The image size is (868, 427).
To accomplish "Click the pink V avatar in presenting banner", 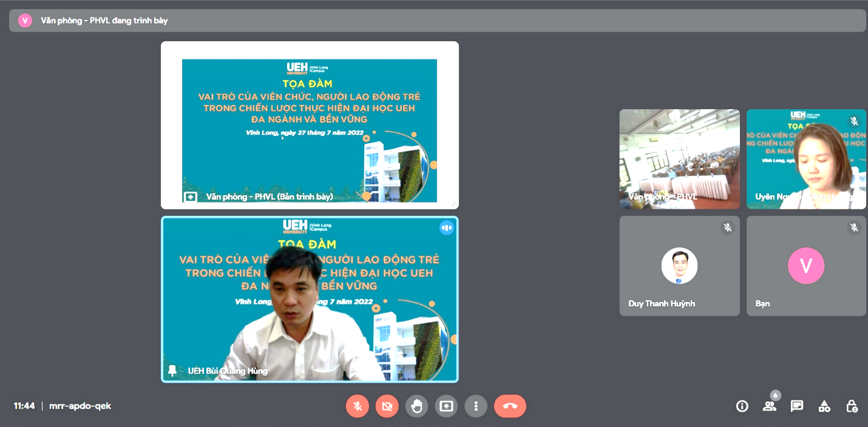I will pyautogui.click(x=25, y=20).
